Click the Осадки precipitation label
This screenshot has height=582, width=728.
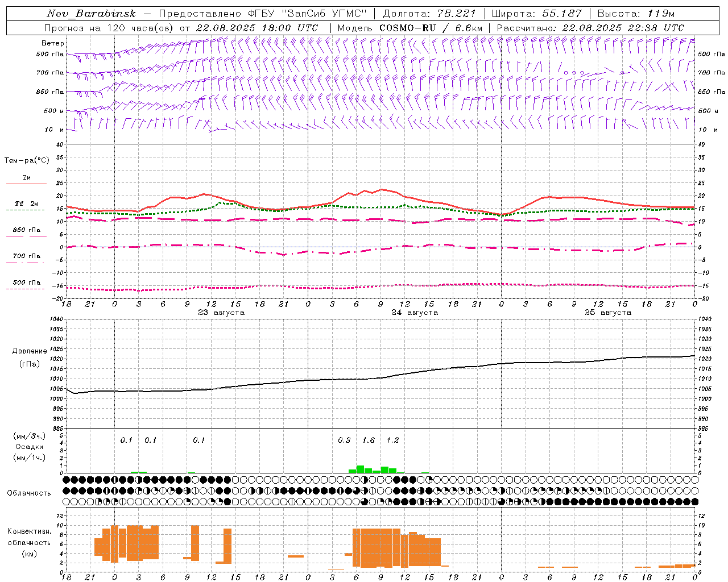[30, 447]
